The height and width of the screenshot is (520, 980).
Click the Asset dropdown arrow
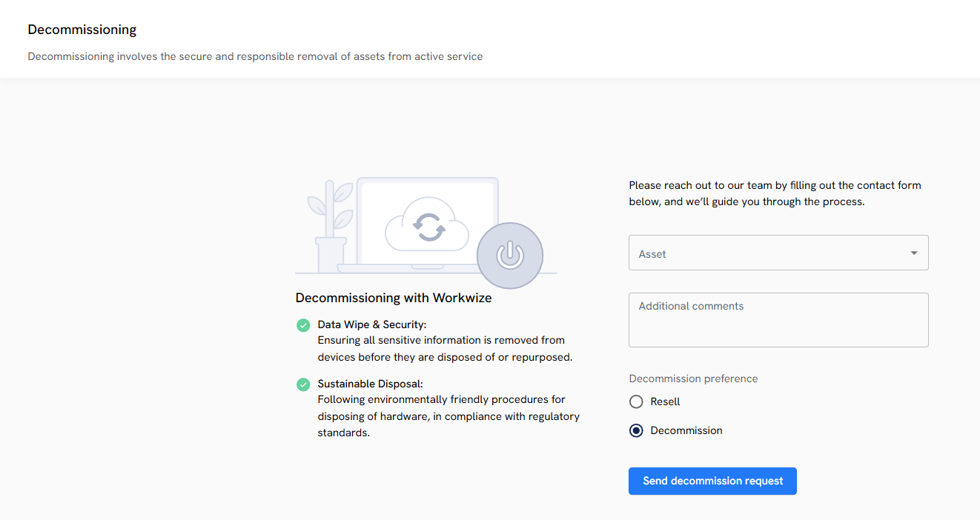coord(913,253)
